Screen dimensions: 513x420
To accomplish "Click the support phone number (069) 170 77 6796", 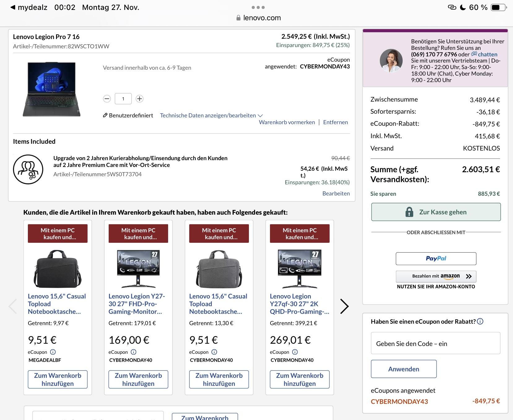I will pos(434,55).
